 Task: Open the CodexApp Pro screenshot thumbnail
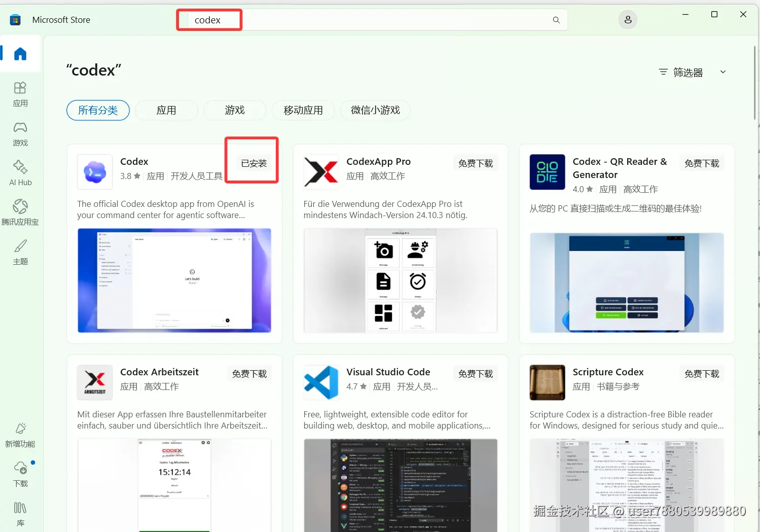coord(401,280)
